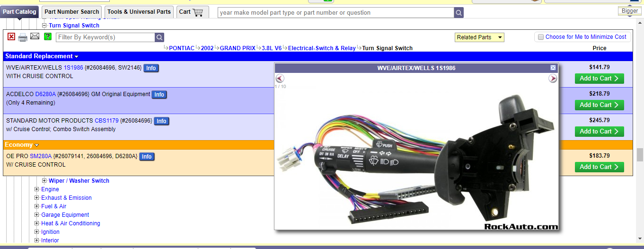The height and width of the screenshot is (249, 644).
Task: Click PONTIAC breadcrumb link
Action: [x=182, y=48]
